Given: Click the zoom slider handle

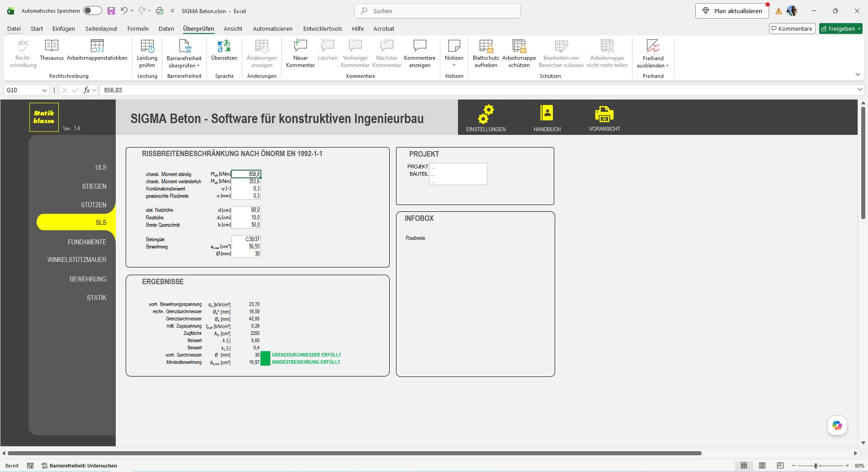Looking at the screenshot, I should (x=816, y=466).
